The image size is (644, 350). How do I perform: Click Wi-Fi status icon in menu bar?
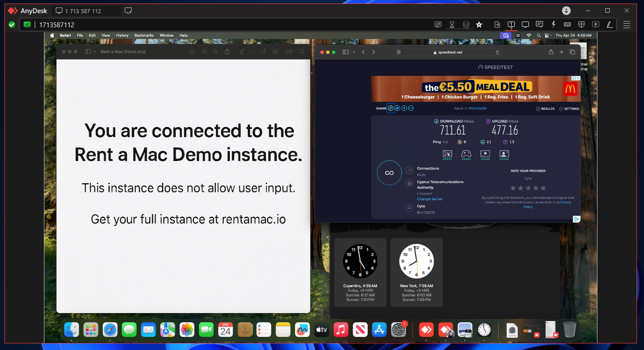tap(529, 35)
